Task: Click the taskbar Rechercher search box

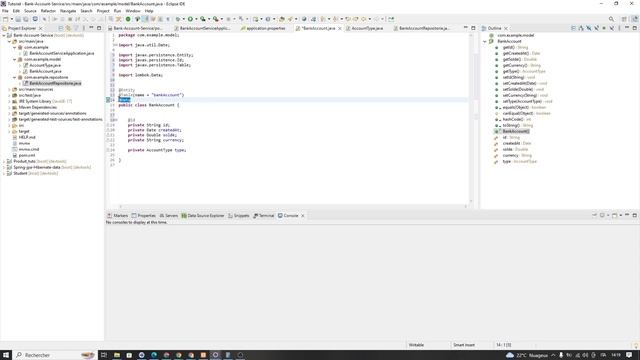Action: [55, 355]
